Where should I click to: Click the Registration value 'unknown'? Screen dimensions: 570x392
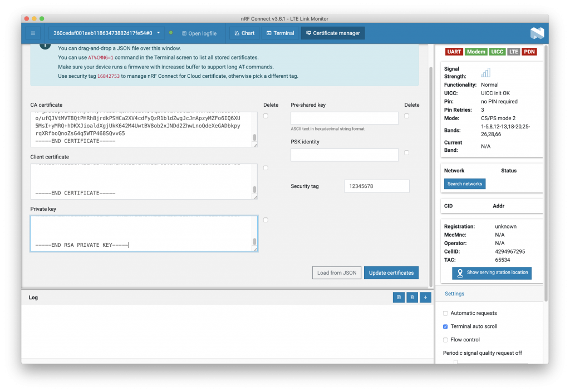(505, 226)
